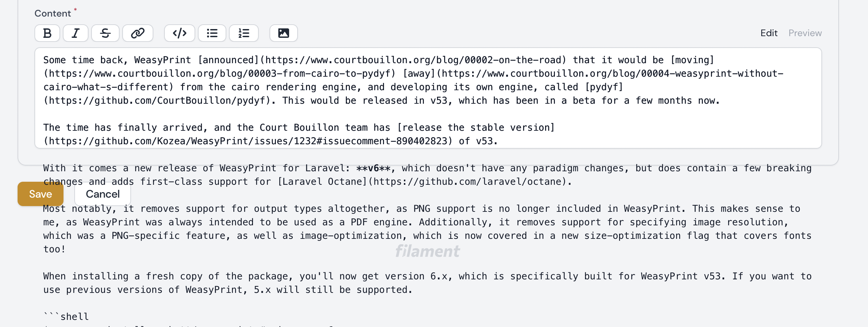Cancel editing the Content field
Viewport: 868px width, 327px height.
[x=102, y=194]
